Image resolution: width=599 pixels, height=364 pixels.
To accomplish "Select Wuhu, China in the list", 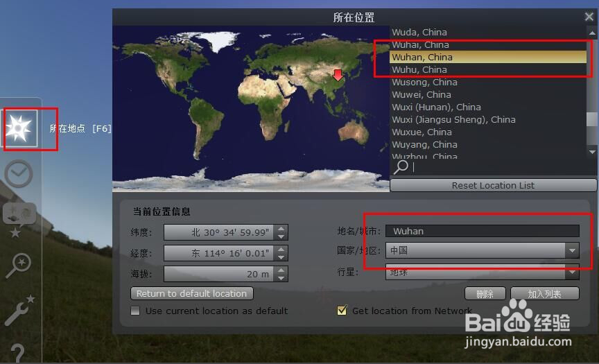I will 488,69.
